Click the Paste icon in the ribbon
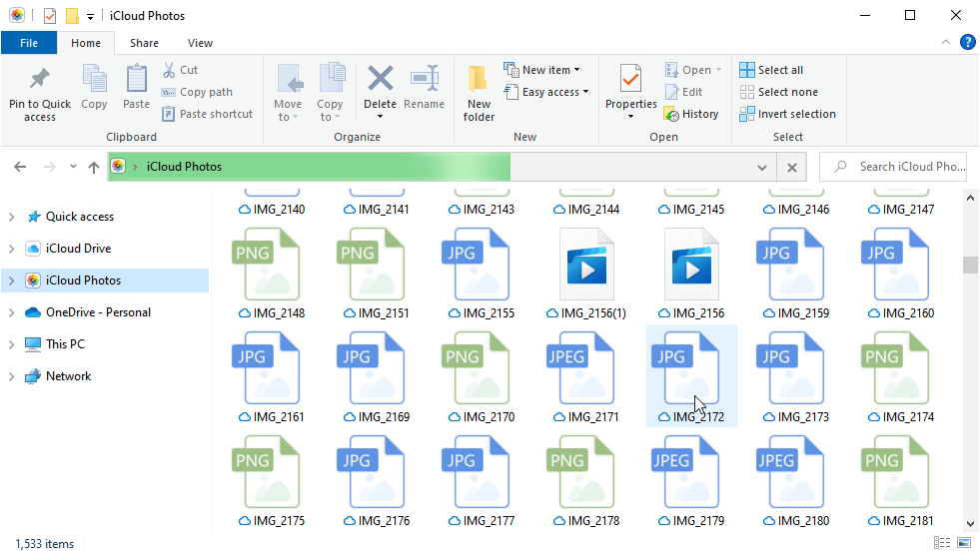Image resolution: width=980 pixels, height=556 pixels. point(136,80)
